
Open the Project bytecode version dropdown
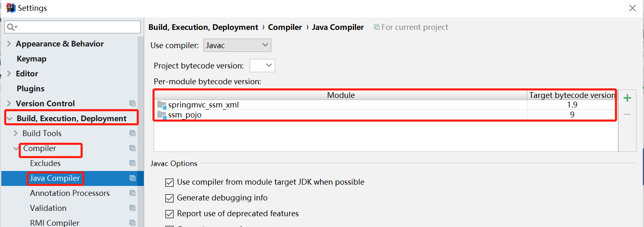click(x=263, y=66)
